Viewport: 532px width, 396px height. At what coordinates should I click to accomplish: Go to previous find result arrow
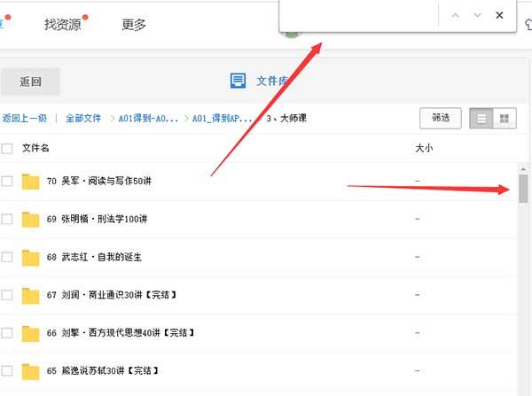tap(456, 15)
